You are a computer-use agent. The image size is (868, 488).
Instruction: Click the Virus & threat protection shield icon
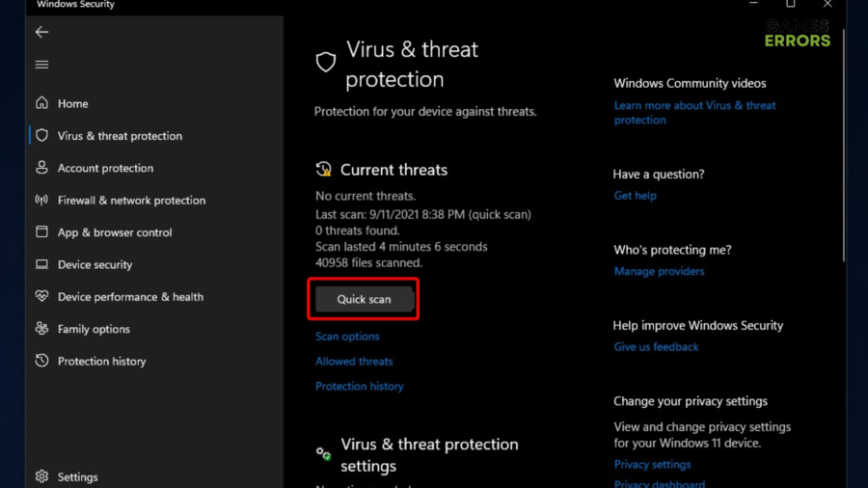pyautogui.click(x=41, y=136)
